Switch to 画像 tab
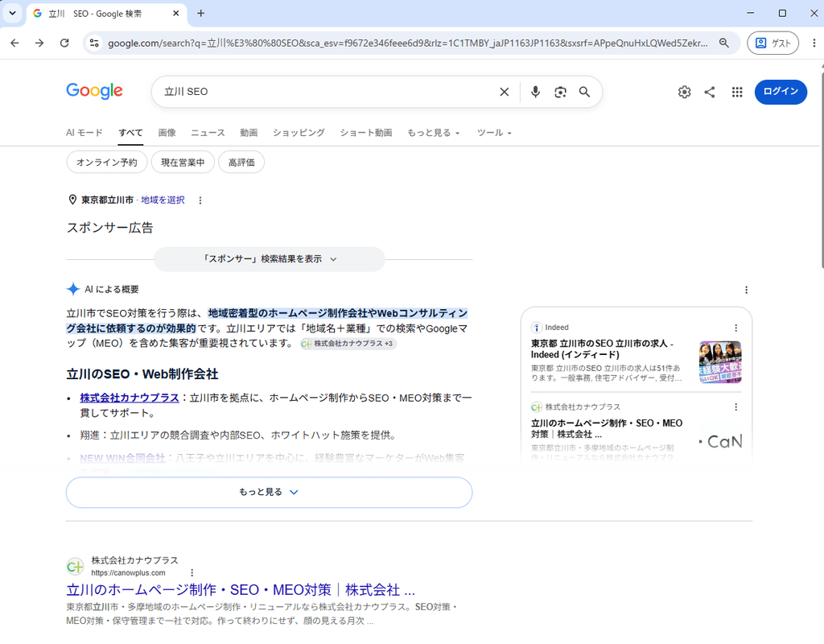824x644 pixels. tap(167, 133)
